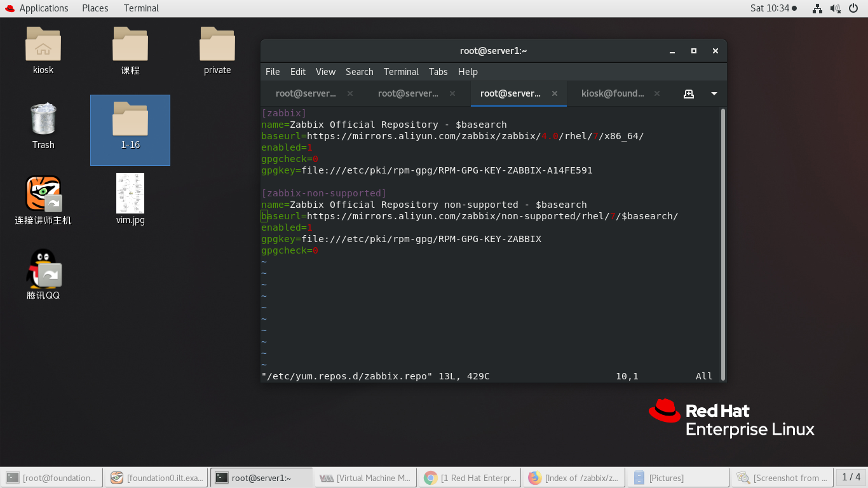Open the vim.jpg image on the desktop

(x=130, y=194)
